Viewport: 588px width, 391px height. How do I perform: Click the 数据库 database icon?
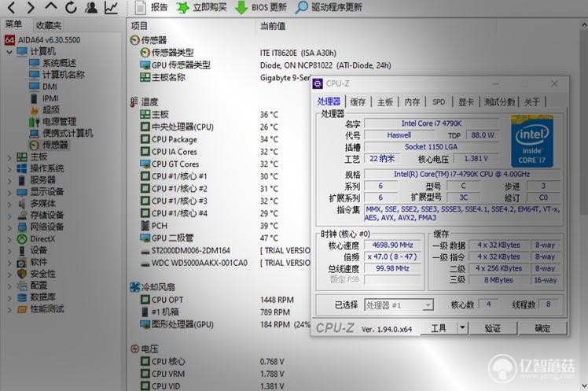pos(22,297)
